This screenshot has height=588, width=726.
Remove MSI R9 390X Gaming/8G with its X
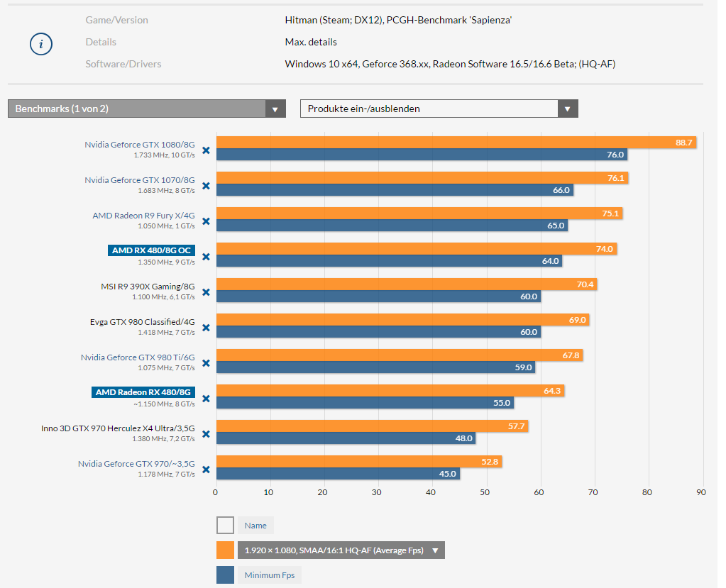pyautogui.click(x=206, y=292)
